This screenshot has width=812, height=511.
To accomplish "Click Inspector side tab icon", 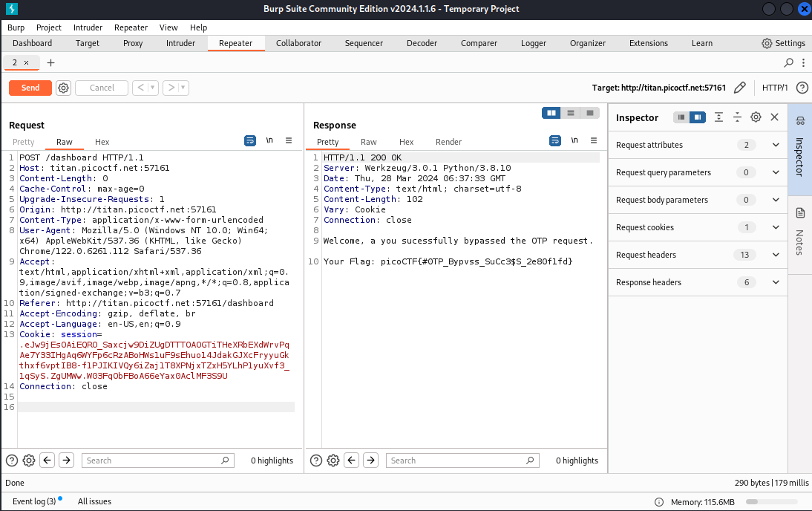I will click(800, 121).
